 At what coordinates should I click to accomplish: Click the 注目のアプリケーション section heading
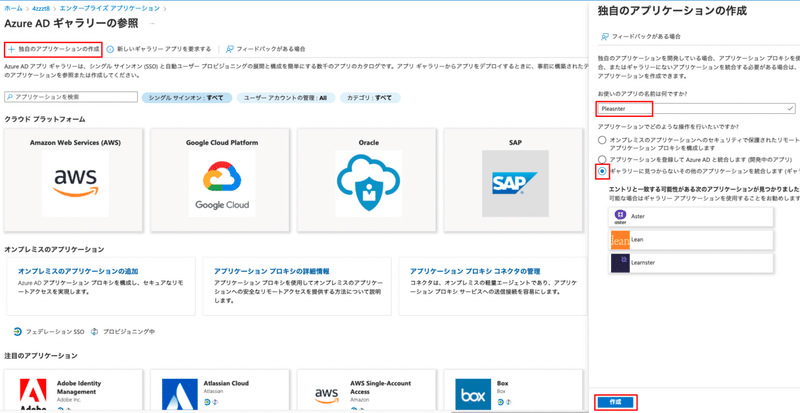[x=41, y=355]
